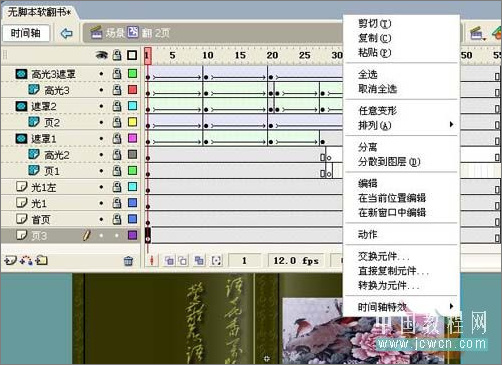
Task: Open the 排列 submenu
Action: click(402, 125)
